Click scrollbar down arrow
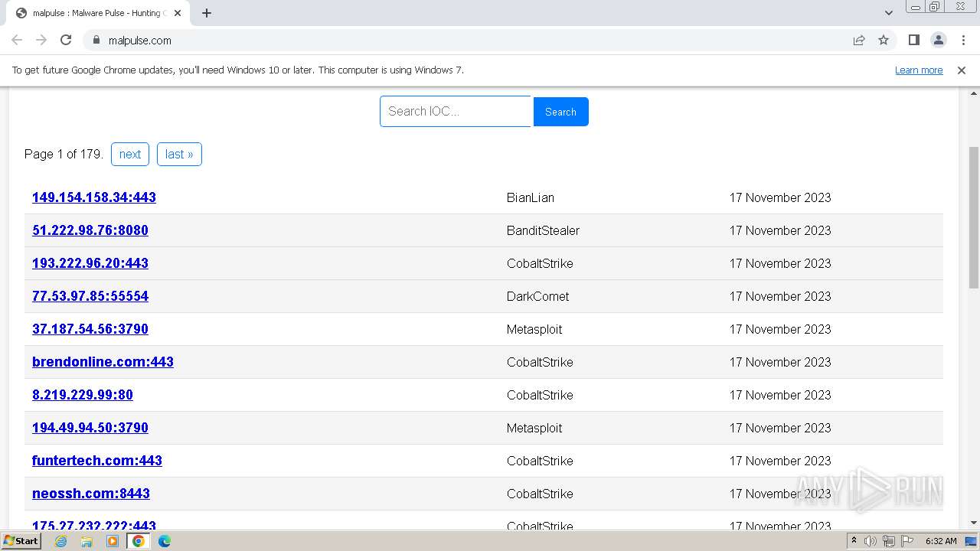 tap(974, 523)
